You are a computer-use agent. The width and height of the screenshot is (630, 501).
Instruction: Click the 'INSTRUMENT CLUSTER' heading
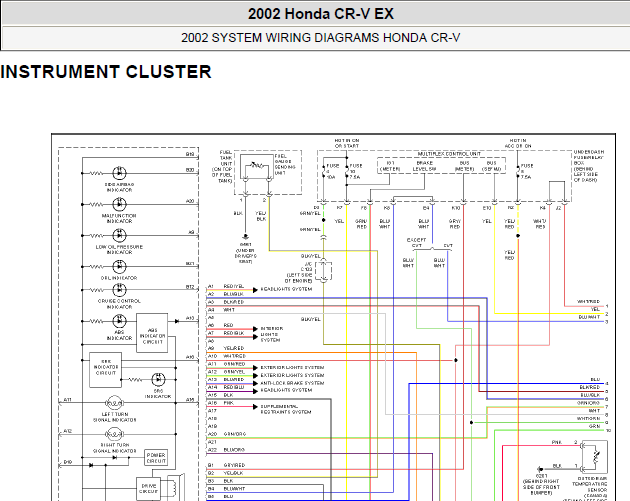coord(106,72)
